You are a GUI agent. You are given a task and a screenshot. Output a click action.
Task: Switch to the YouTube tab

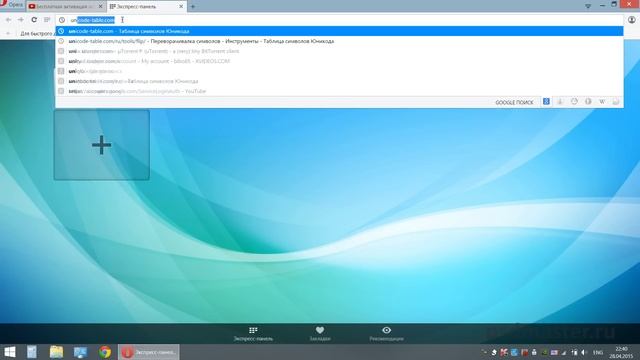tap(61, 7)
